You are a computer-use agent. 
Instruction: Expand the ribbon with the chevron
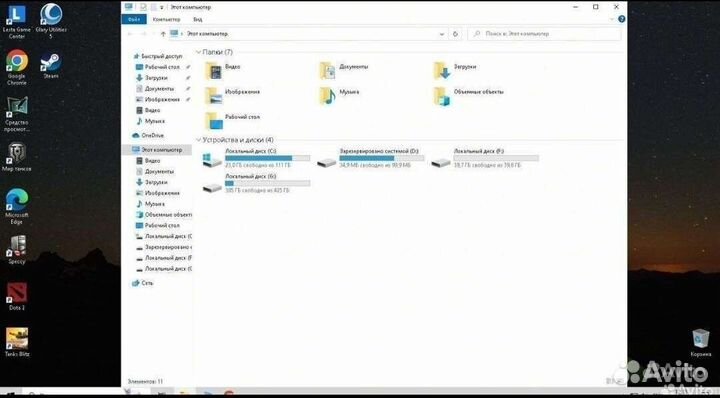point(612,19)
